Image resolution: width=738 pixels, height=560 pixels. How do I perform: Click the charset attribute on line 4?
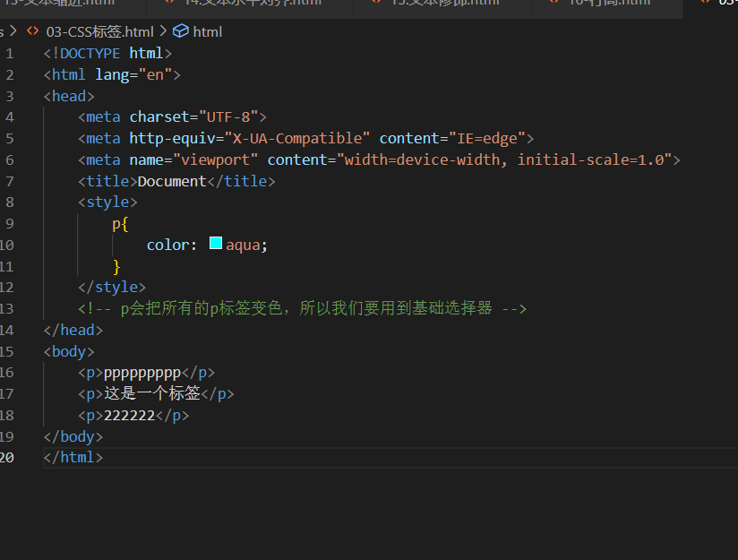point(159,116)
